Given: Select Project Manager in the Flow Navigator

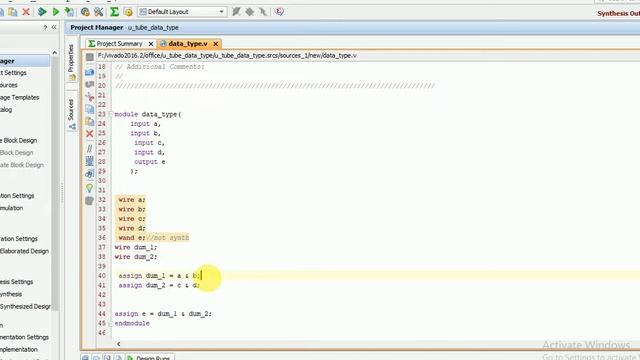Looking at the screenshot, I should pos(24,61).
